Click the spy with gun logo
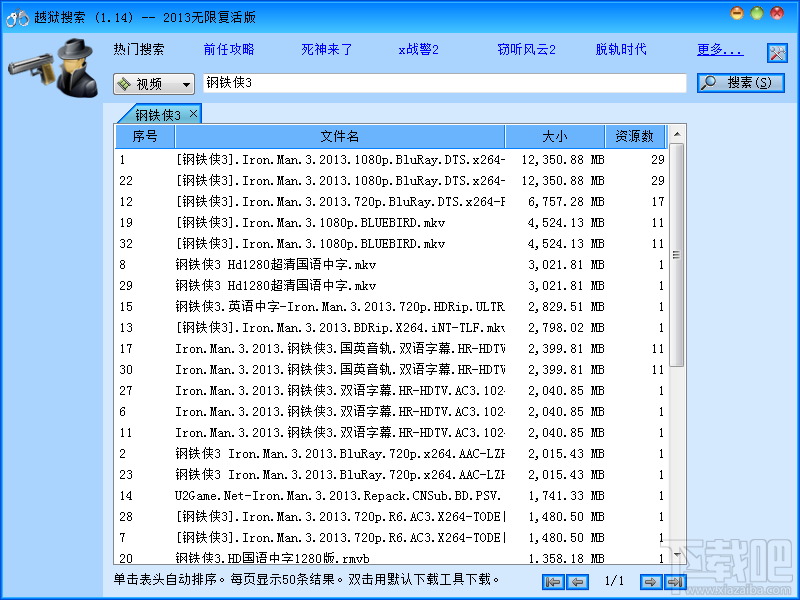This screenshot has height=600, width=800. (x=54, y=67)
